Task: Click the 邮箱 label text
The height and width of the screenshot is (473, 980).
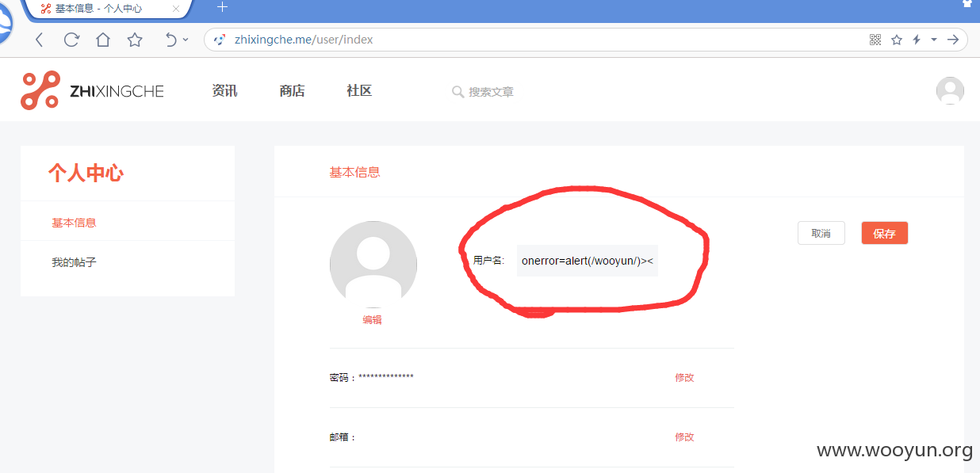Action: click(343, 437)
